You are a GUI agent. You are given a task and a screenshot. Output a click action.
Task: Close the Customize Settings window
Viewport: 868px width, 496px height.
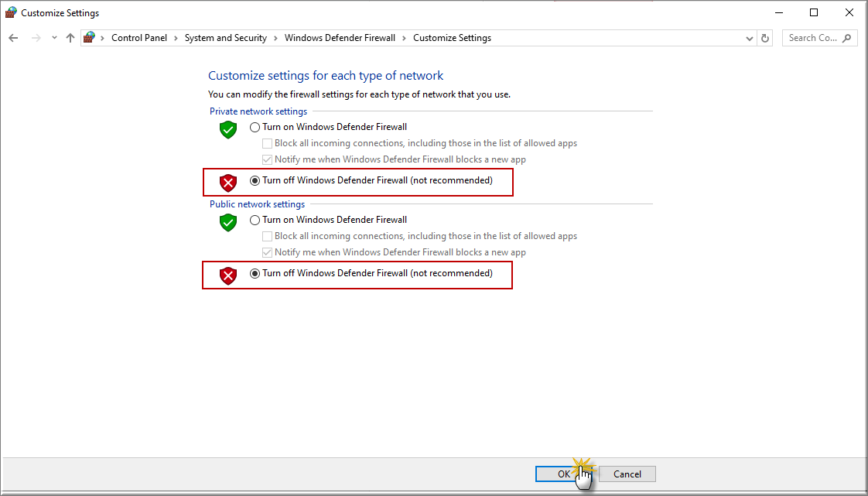tap(849, 12)
